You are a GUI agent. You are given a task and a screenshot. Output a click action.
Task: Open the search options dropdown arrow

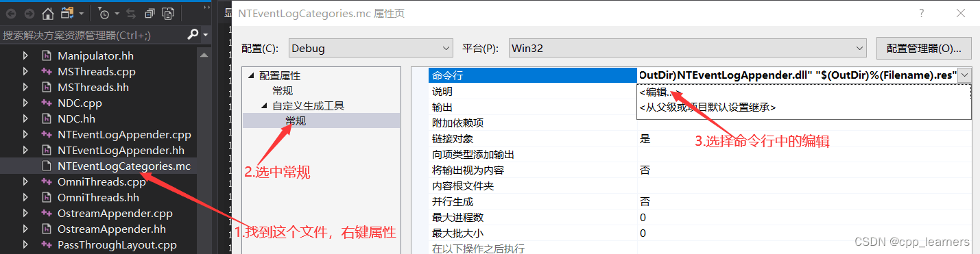(x=205, y=34)
